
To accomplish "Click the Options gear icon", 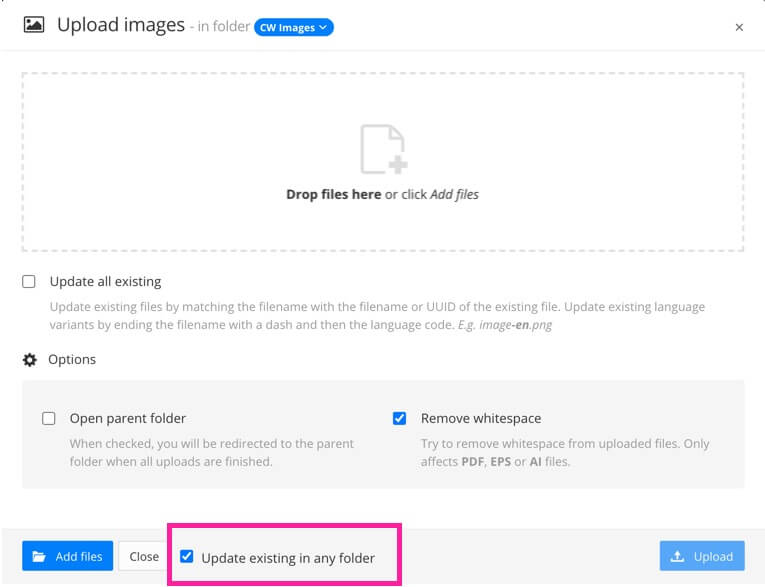I will [30, 360].
